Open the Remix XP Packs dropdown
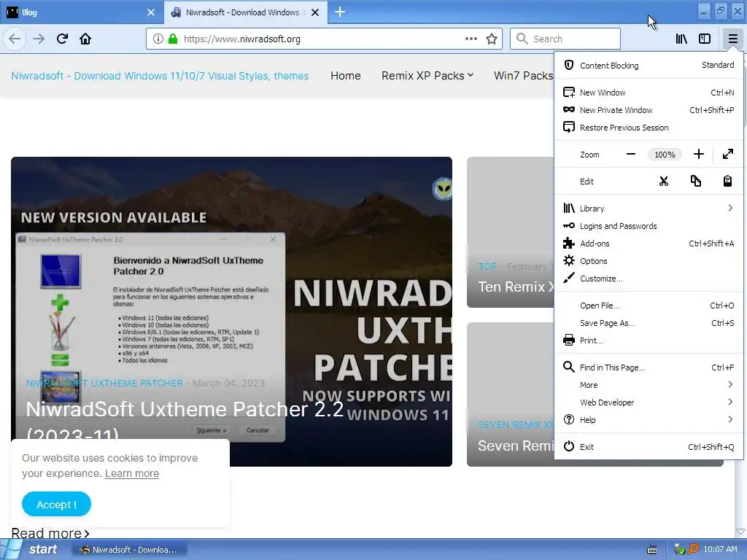Image resolution: width=747 pixels, height=560 pixels. tap(427, 76)
